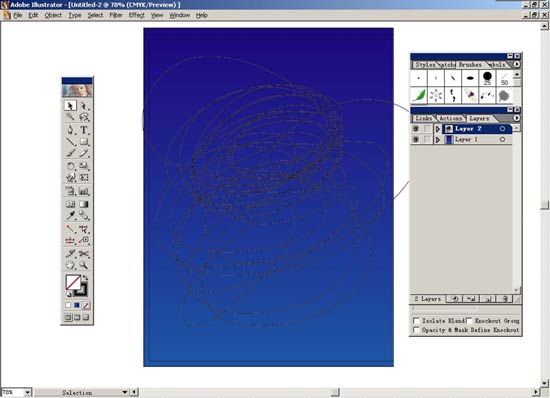This screenshot has width=550, height=398.
Task: Expand Layer 1 disclosure triangle
Action: (x=438, y=140)
